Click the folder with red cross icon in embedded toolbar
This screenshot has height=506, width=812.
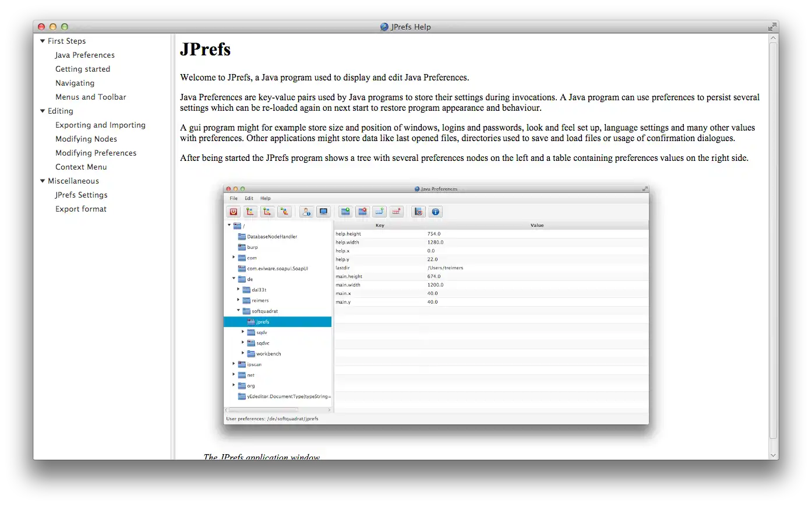362,212
